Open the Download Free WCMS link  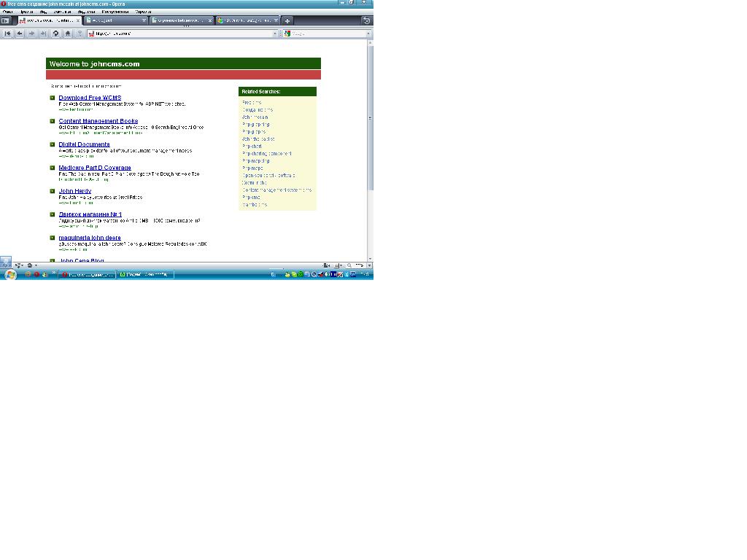pos(90,98)
